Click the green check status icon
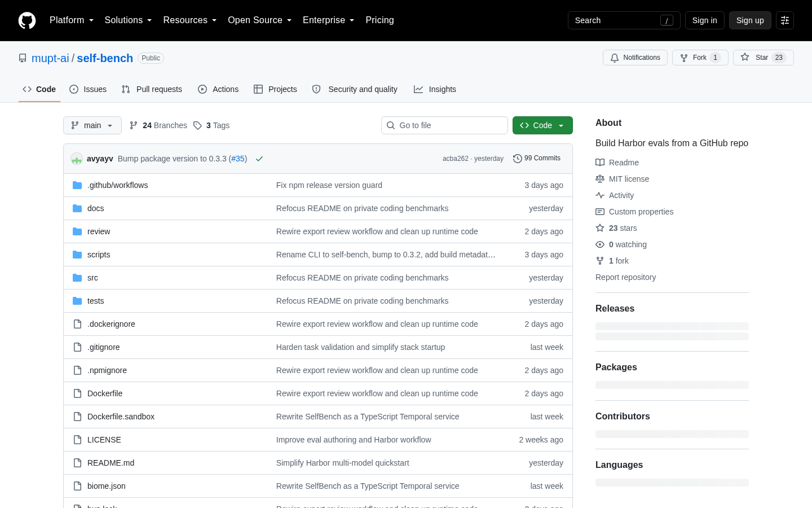Image resolution: width=812 pixels, height=508 pixels. (x=259, y=159)
